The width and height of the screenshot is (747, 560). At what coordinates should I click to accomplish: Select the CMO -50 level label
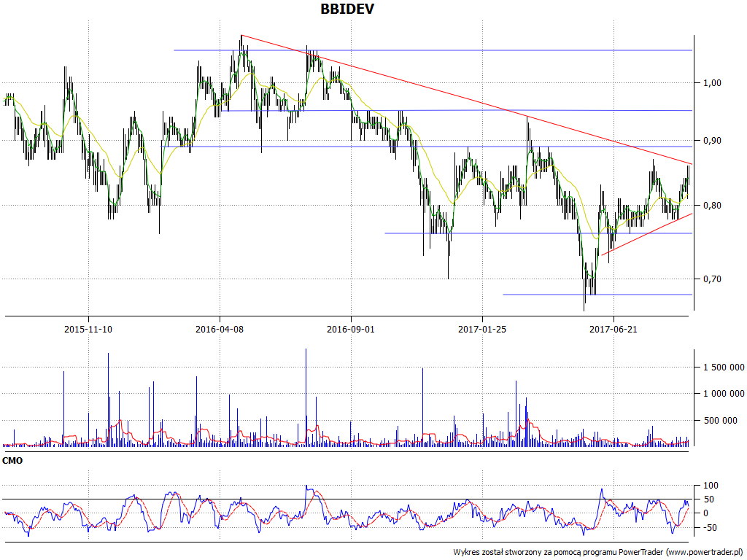(709, 528)
